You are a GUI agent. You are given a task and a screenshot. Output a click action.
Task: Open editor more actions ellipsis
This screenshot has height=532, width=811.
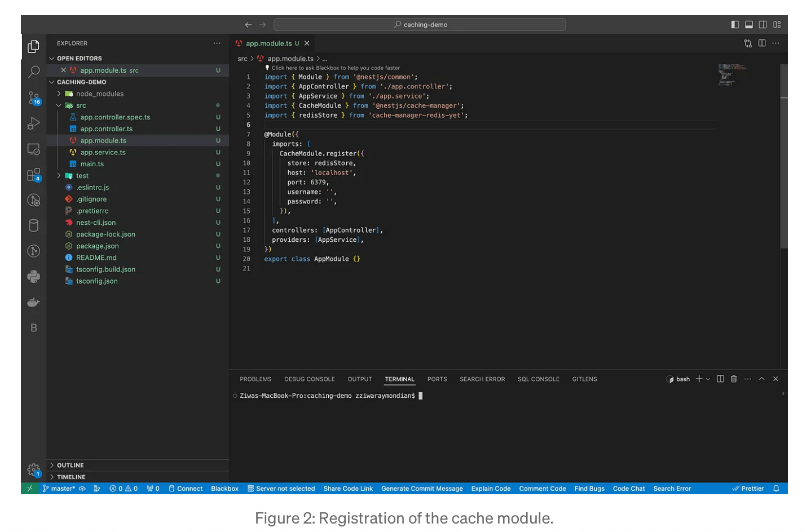[776, 43]
